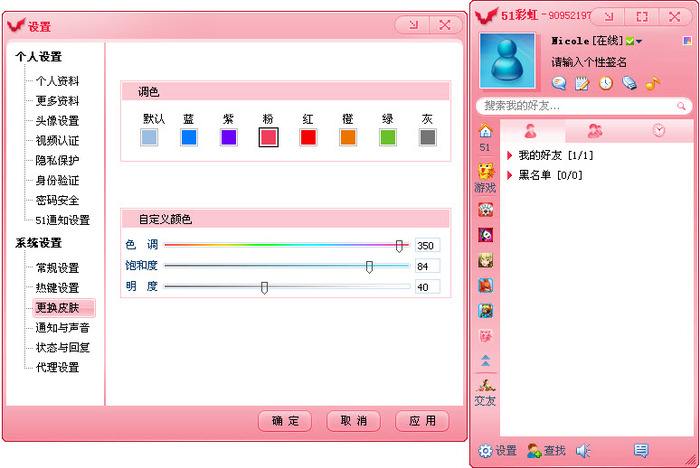The height and width of the screenshot is (468, 700).
Task: Launch the green warrior game icon in sidebar
Action: pyautogui.click(x=486, y=310)
